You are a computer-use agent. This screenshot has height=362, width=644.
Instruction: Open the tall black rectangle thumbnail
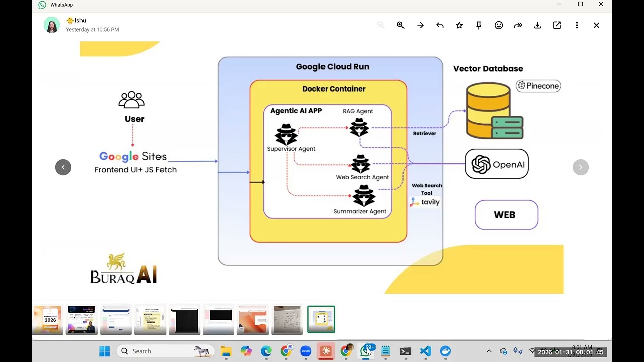tap(184, 320)
